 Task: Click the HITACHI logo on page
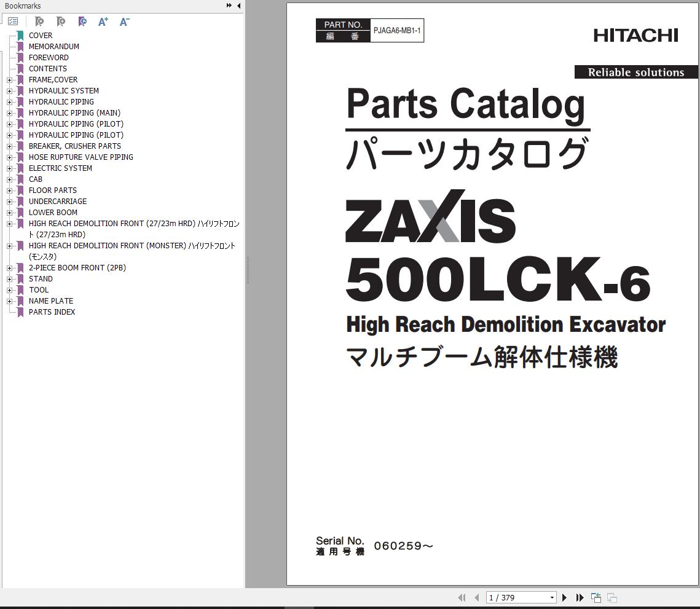pos(635,35)
